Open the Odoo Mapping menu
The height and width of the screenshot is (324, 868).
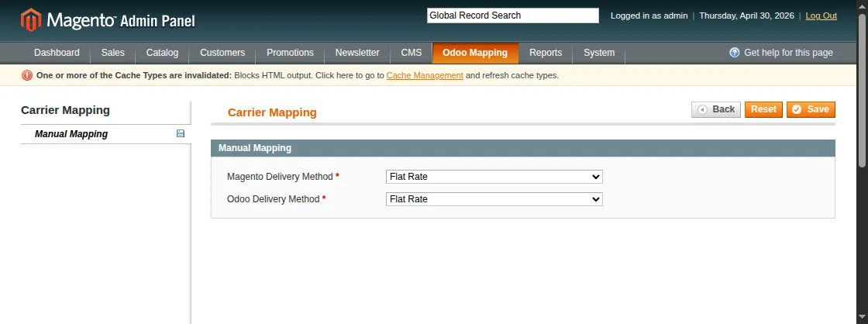coord(475,53)
